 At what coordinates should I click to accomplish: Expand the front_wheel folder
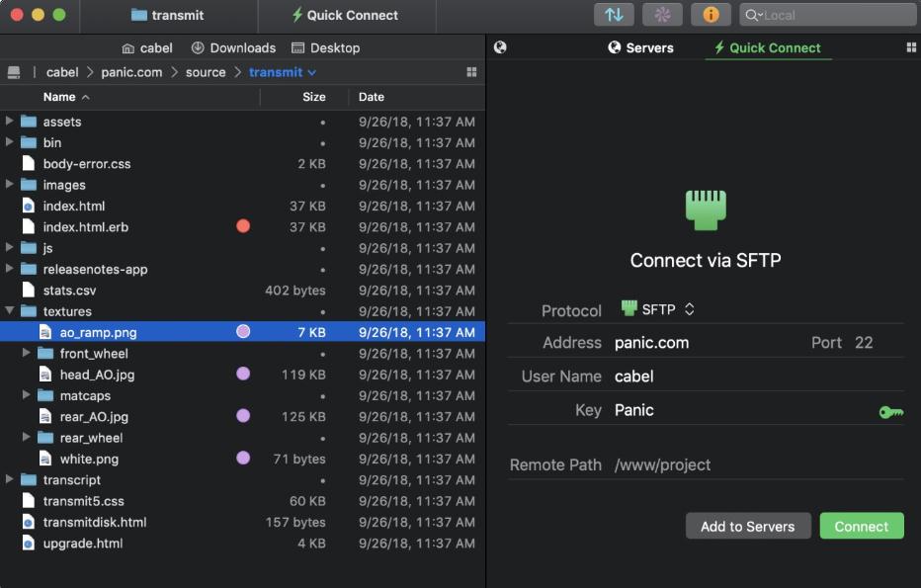click(27, 353)
